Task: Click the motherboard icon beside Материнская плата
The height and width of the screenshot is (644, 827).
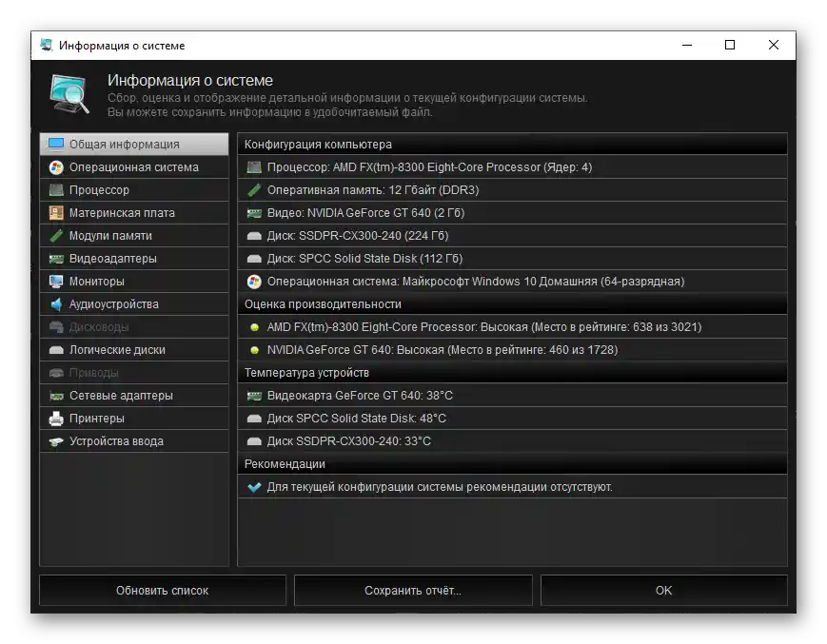Action: 56,213
